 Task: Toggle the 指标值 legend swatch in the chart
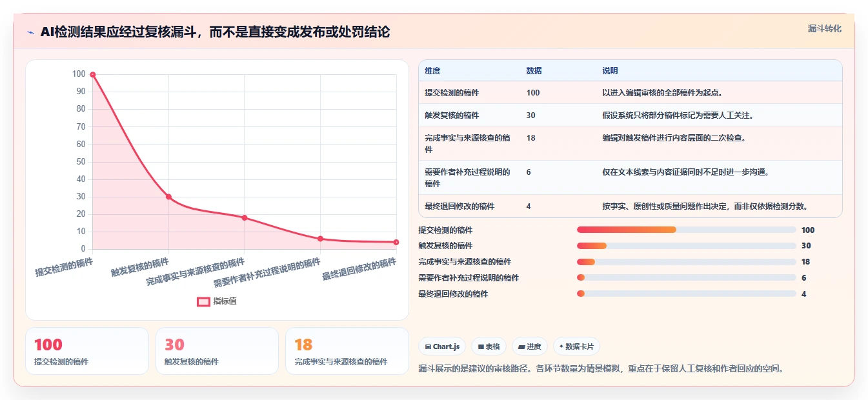tap(203, 301)
